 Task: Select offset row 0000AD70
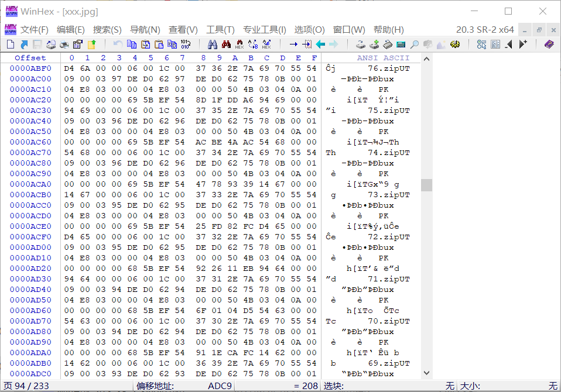(30, 321)
